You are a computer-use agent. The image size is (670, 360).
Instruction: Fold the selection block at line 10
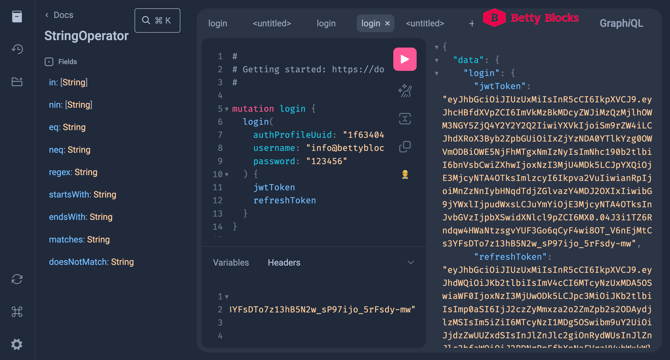tap(226, 175)
